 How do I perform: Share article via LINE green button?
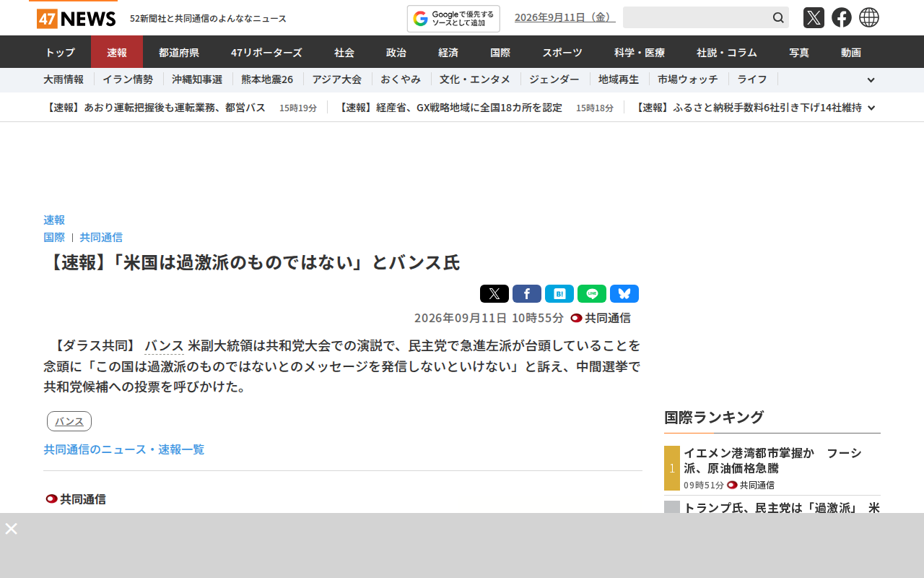pyautogui.click(x=592, y=293)
